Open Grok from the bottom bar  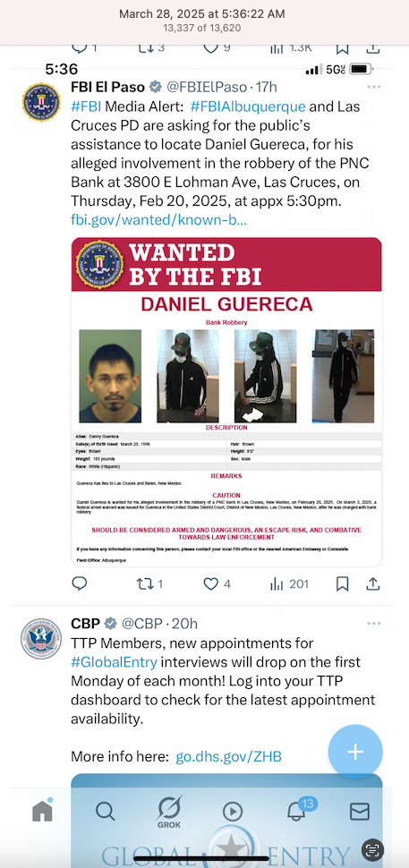(x=168, y=813)
